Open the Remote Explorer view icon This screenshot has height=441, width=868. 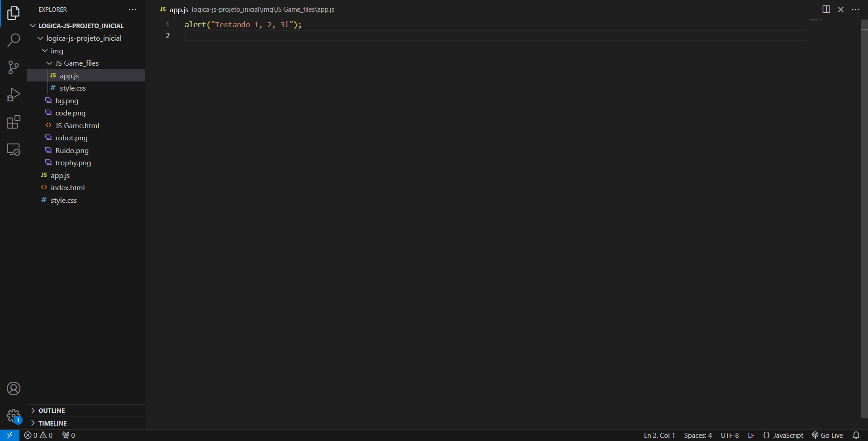(x=14, y=149)
